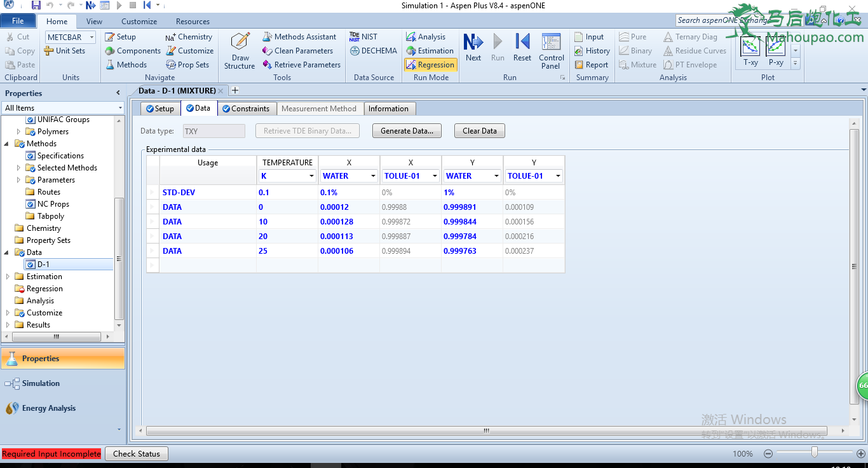Click the Save icon in quick access toolbar
This screenshot has height=468, width=868.
36,5
